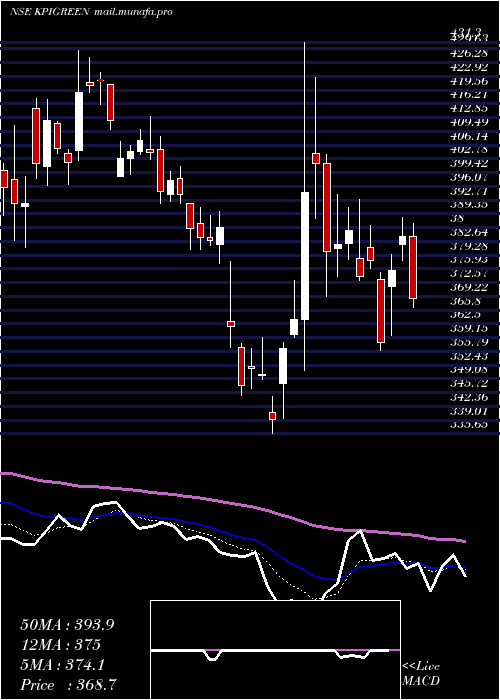Screen dimensions: 500x700
Task: Click the 392.71 axis label
Action: (469, 191)
